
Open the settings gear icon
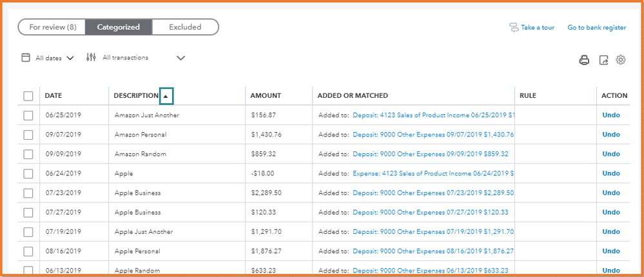(621, 60)
